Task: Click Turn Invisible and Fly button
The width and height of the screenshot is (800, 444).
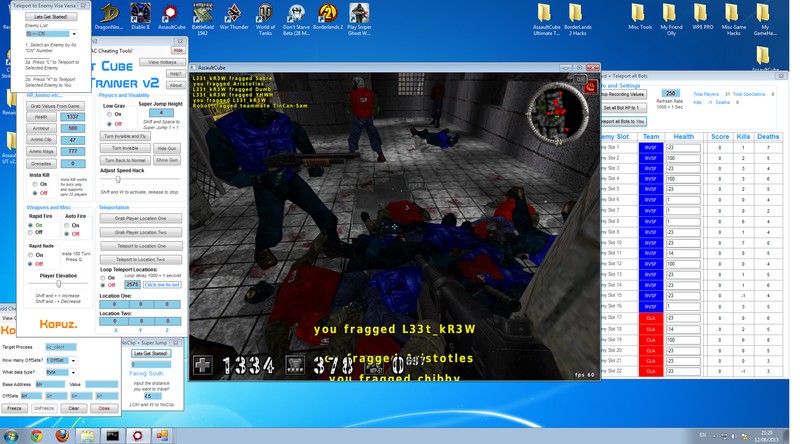Action: (x=125, y=136)
